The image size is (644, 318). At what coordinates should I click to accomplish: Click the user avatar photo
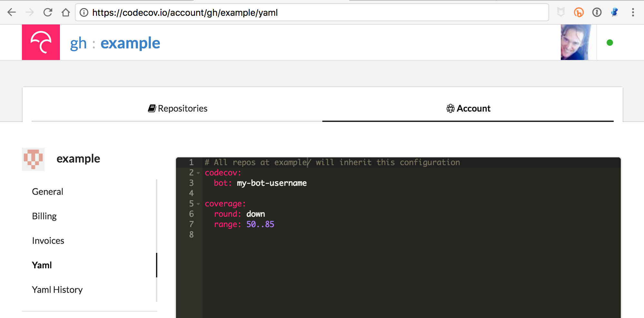[576, 42]
